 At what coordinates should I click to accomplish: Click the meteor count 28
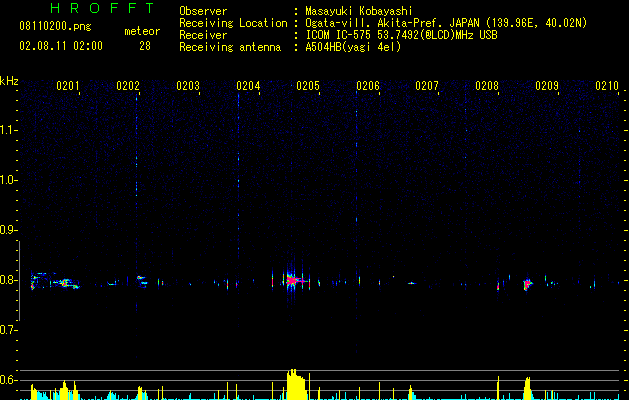pyautogui.click(x=145, y=46)
